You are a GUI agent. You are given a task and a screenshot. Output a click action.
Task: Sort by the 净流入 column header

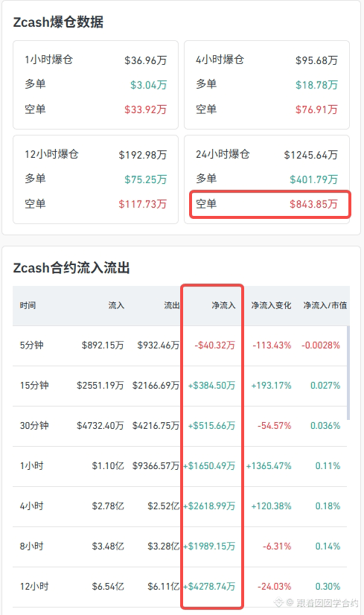pyautogui.click(x=223, y=305)
